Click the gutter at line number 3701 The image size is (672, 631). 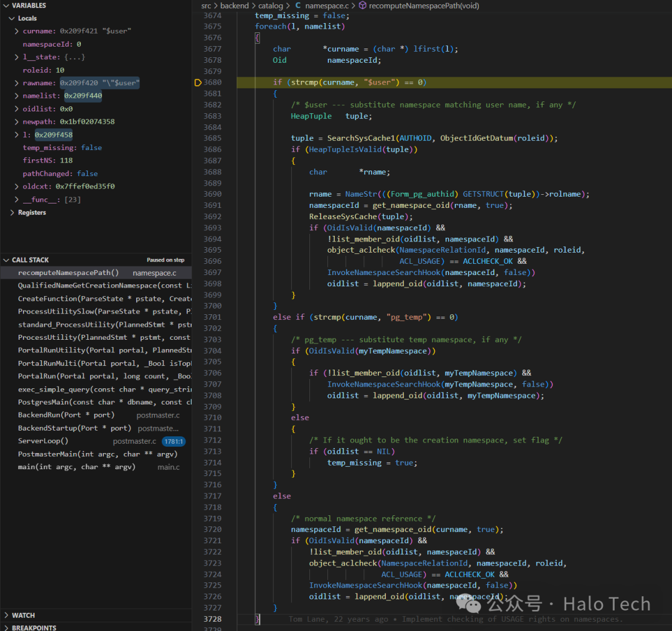click(x=212, y=317)
